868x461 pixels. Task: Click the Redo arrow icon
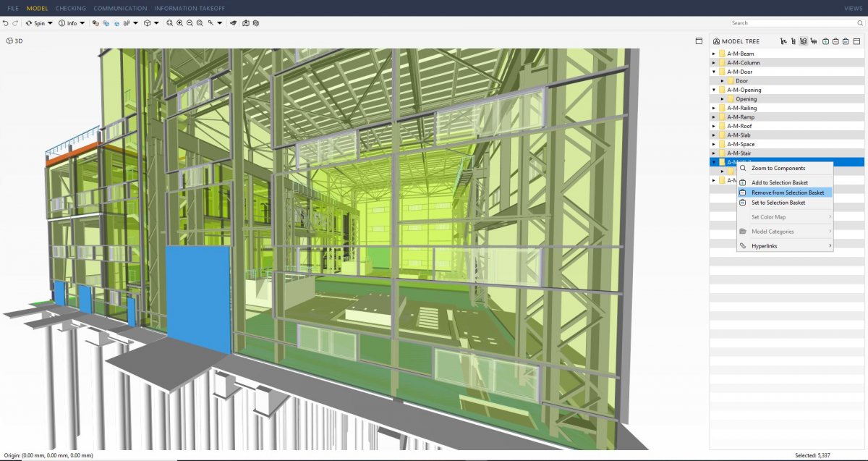click(x=15, y=23)
